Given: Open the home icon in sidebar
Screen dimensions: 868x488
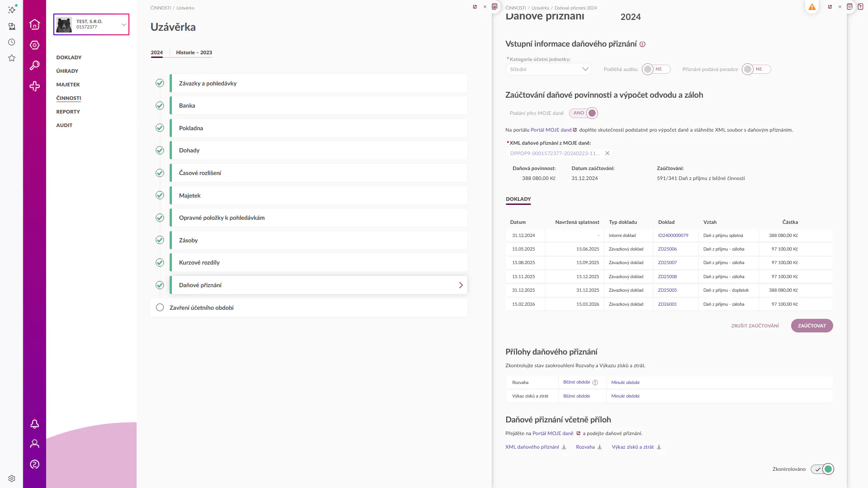Looking at the screenshot, I should [34, 24].
